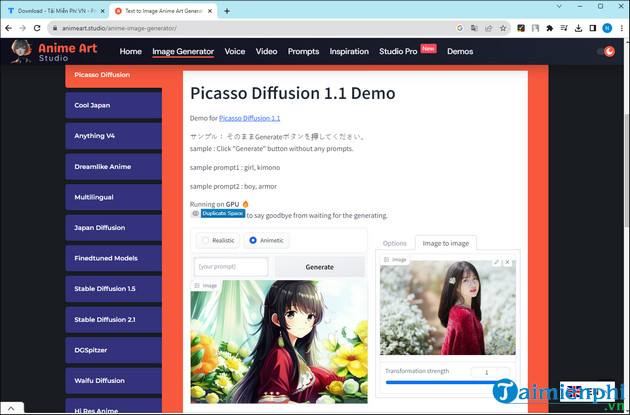Viewport: 630px width, 415px height.
Task: Click the chevron-up button at bottom left
Action: click(x=11, y=408)
